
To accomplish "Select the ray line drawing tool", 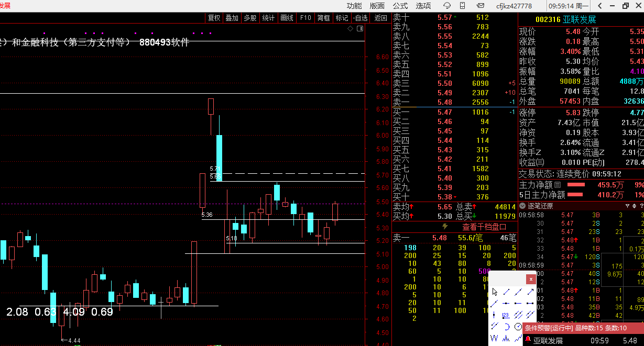I will coord(494,303).
